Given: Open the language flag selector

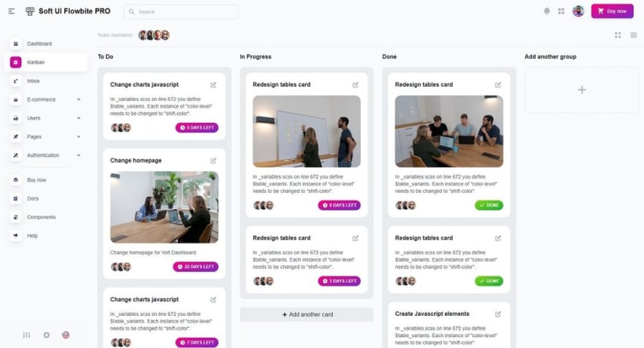Looking at the screenshot, I should 66,335.
